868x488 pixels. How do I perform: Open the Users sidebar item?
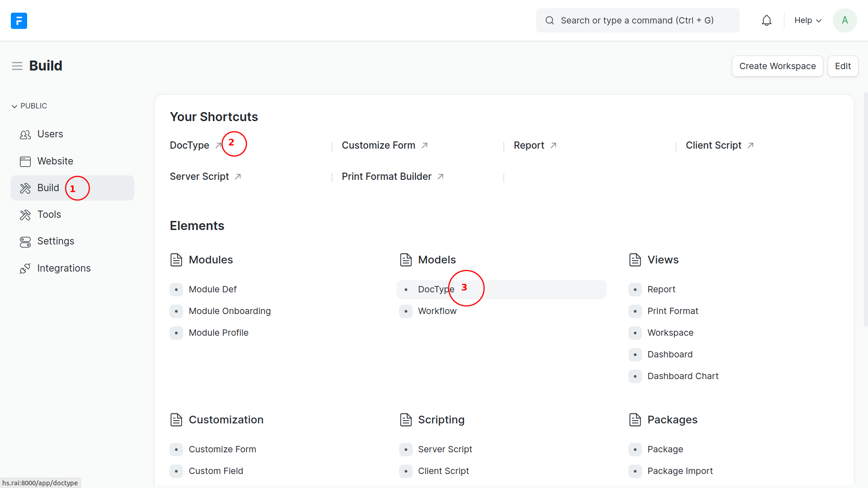pyautogui.click(x=50, y=134)
